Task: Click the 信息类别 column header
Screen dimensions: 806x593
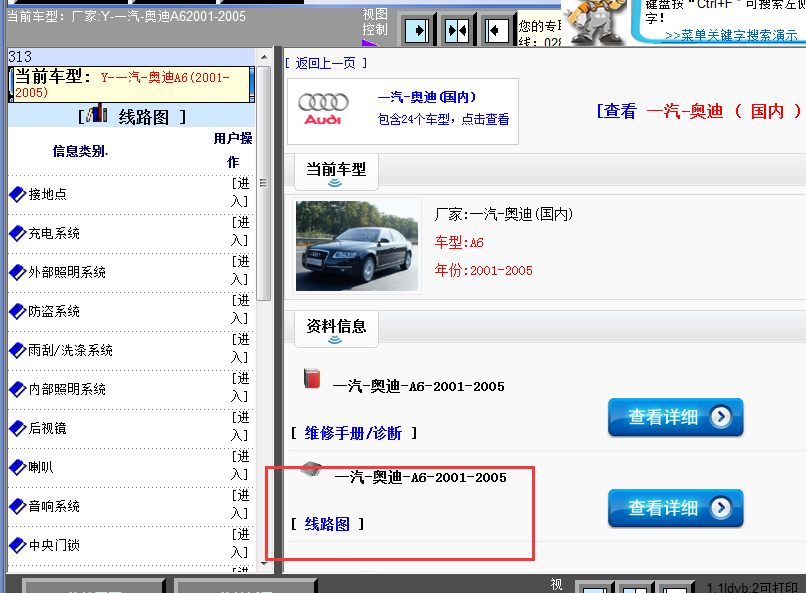Action: (x=80, y=151)
